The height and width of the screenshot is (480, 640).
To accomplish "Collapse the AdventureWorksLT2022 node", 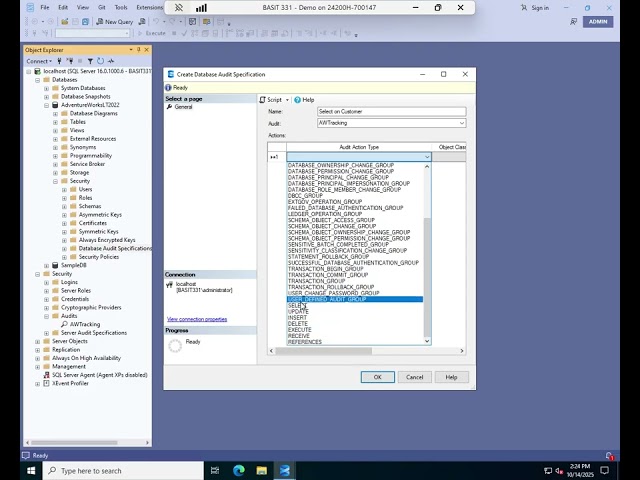I will (47, 105).
